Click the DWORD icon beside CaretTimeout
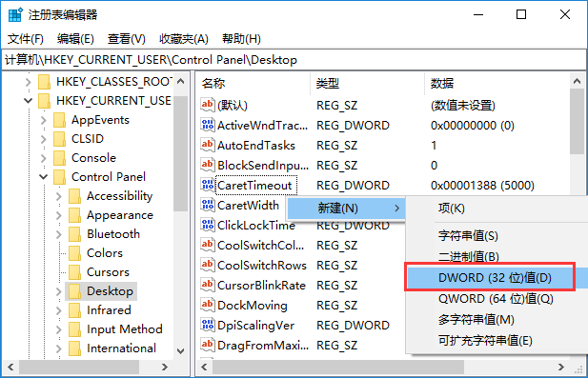This screenshot has width=588, height=378. [208, 185]
